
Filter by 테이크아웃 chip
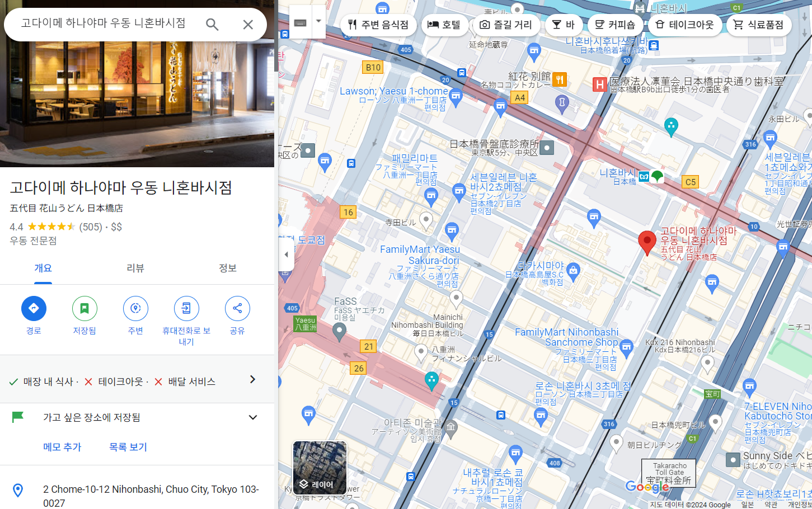685,25
